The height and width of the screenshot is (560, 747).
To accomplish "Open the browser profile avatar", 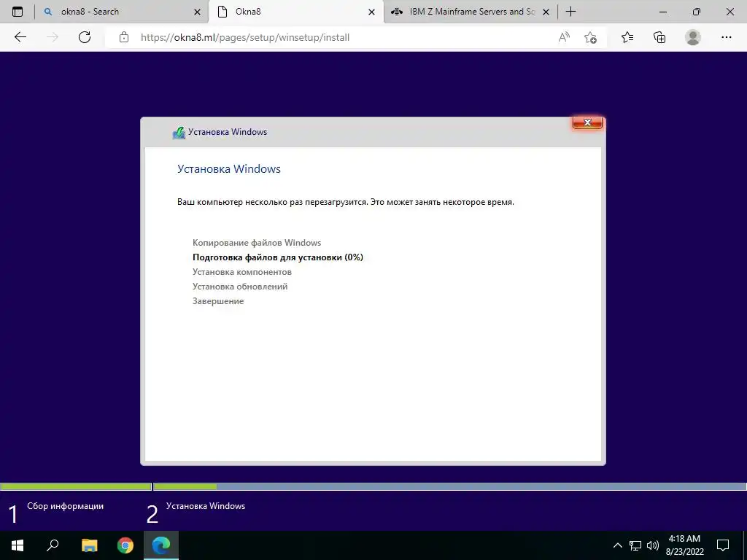I will pos(693,37).
